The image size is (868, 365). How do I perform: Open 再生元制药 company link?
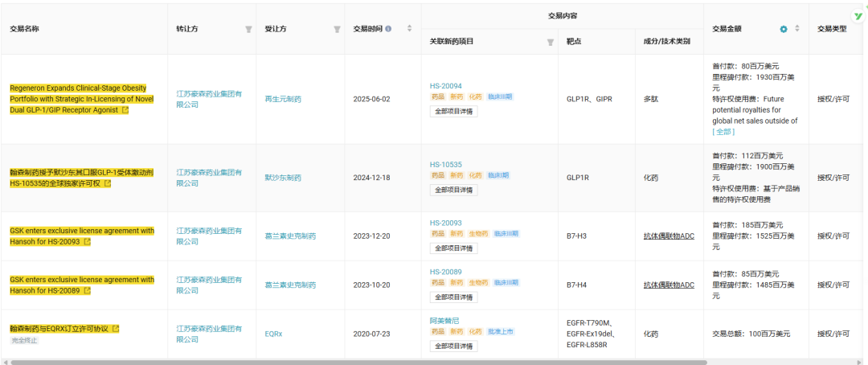tap(284, 99)
